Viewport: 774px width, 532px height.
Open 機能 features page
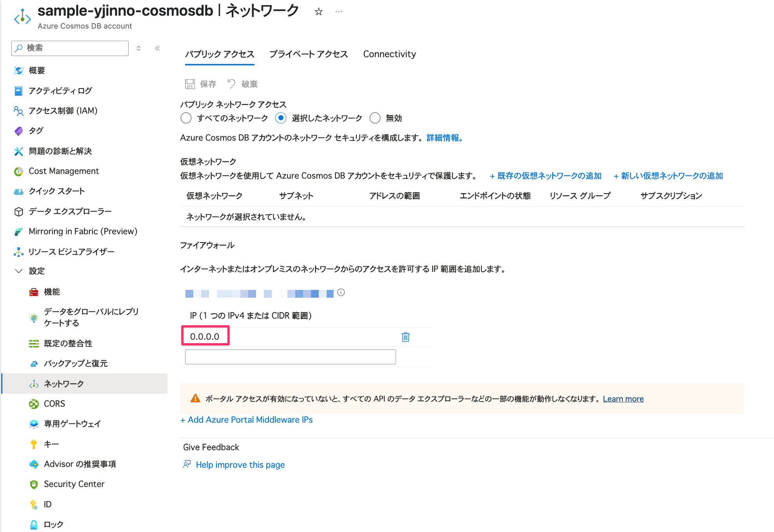(x=52, y=292)
